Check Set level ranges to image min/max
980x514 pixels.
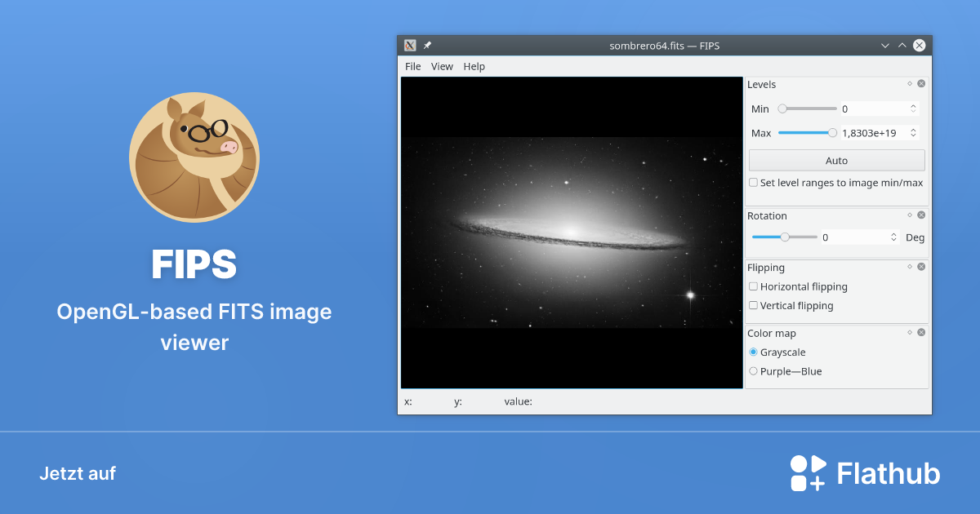coord(753,183)
